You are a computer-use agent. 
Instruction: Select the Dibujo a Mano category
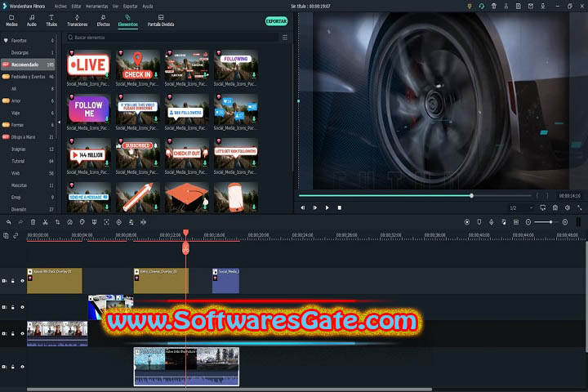tap(28, 137)
